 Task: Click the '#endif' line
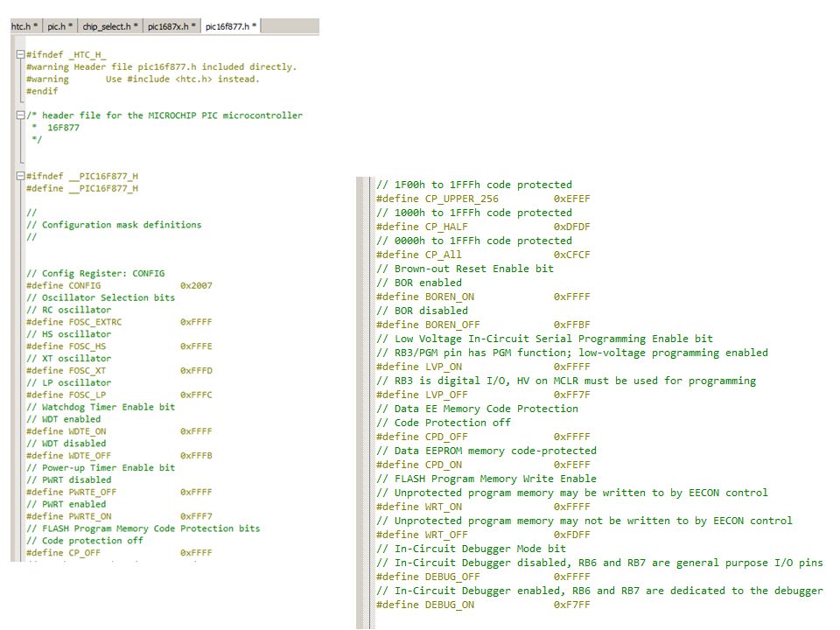pos(42,91)
